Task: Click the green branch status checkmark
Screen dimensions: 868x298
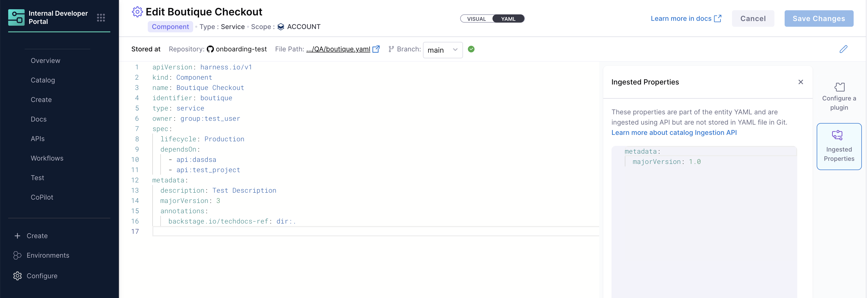Action: point(471,49)
